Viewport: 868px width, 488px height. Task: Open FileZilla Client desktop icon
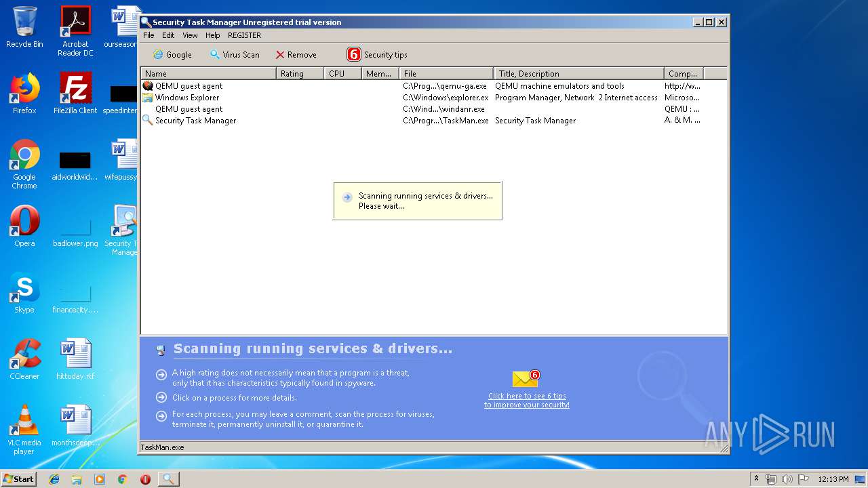pos(75,94)
